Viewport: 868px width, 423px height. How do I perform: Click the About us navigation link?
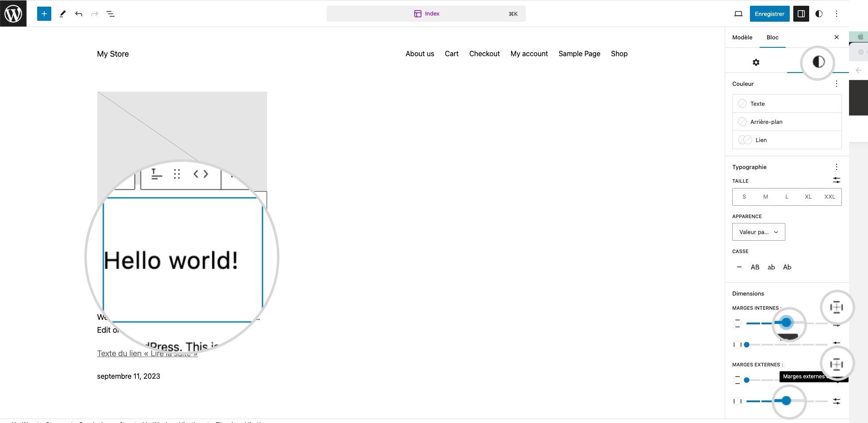pos(420,54)
